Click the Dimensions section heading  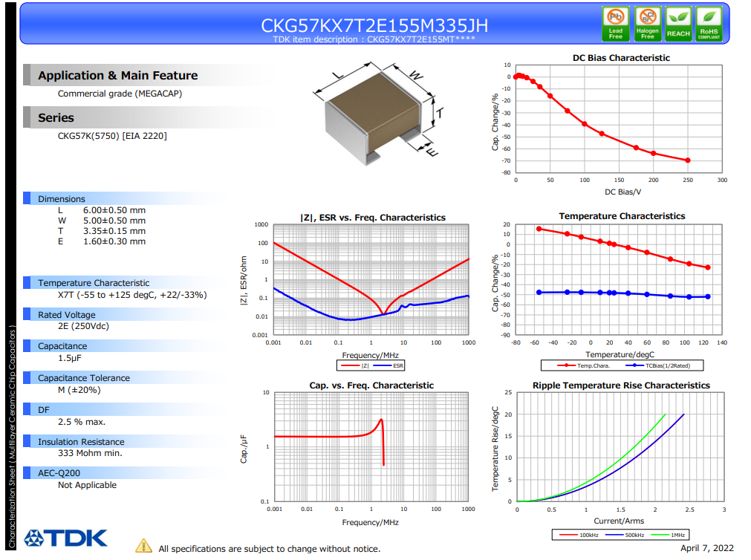coord(62,199)
